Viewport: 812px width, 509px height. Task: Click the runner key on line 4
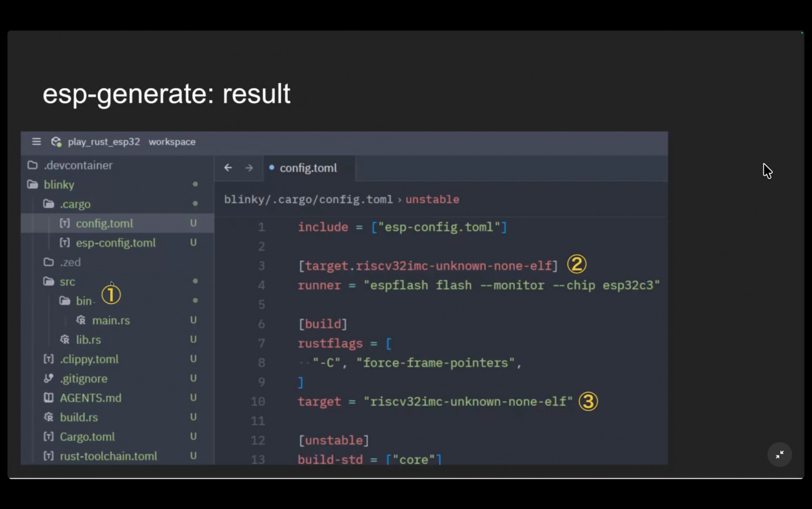pyautogui.click(x=320, y=285)
